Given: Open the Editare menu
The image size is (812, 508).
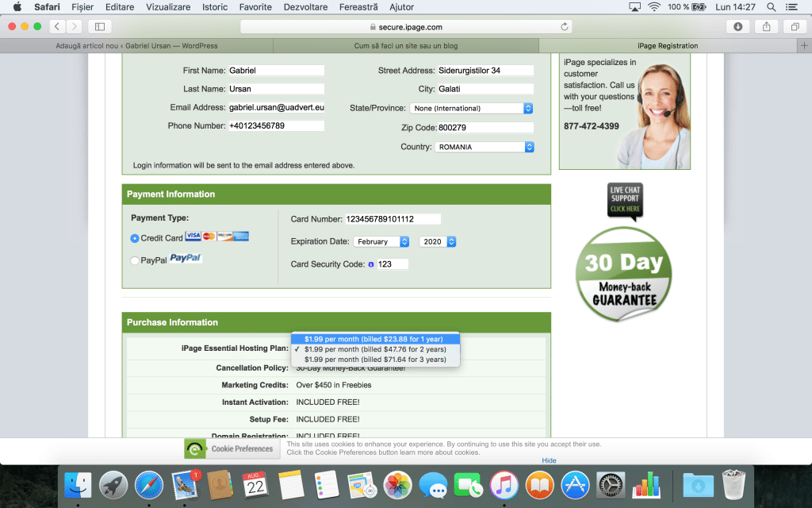Looking at the screenshot, I should coord(120,6).
